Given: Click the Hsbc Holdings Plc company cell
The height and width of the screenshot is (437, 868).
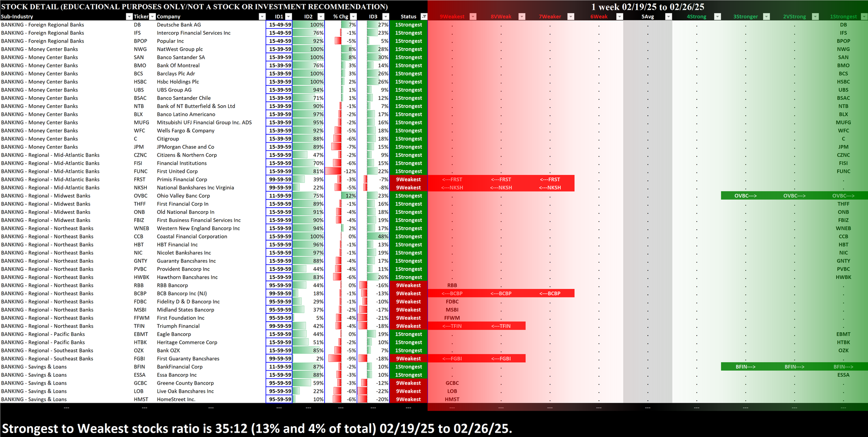Looking at the screenshot, I should coord(210,82).
